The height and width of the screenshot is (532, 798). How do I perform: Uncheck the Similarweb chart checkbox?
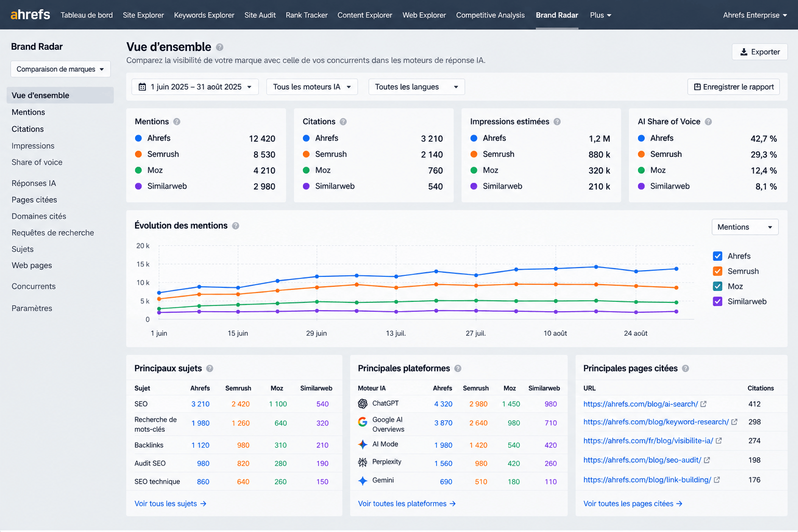click(x=717, y=301)
